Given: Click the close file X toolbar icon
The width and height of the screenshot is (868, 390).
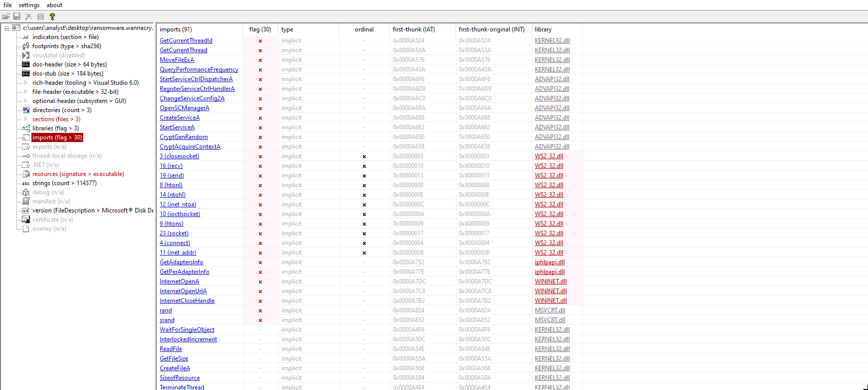Looking at the screenshot, I should (x=29, y=17).
